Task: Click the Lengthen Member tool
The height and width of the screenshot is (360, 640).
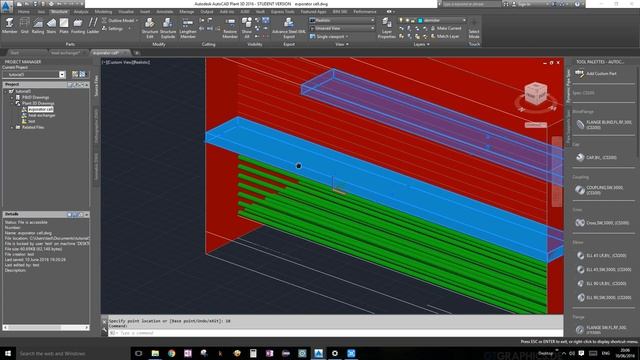Action: click(x=188, y=28)
